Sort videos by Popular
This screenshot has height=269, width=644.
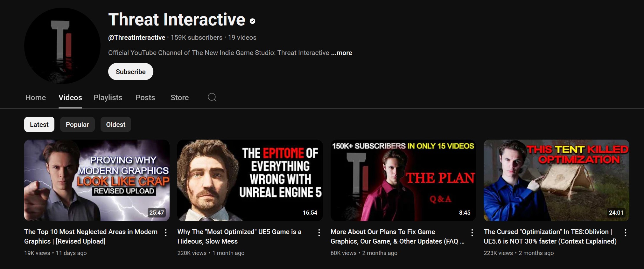[x=77, y=124]
